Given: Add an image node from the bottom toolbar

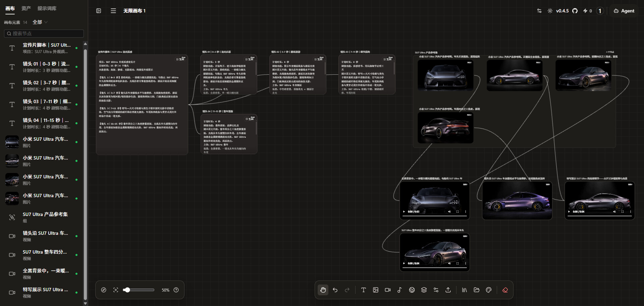Looking at the screenshot, I should [376, 290].
